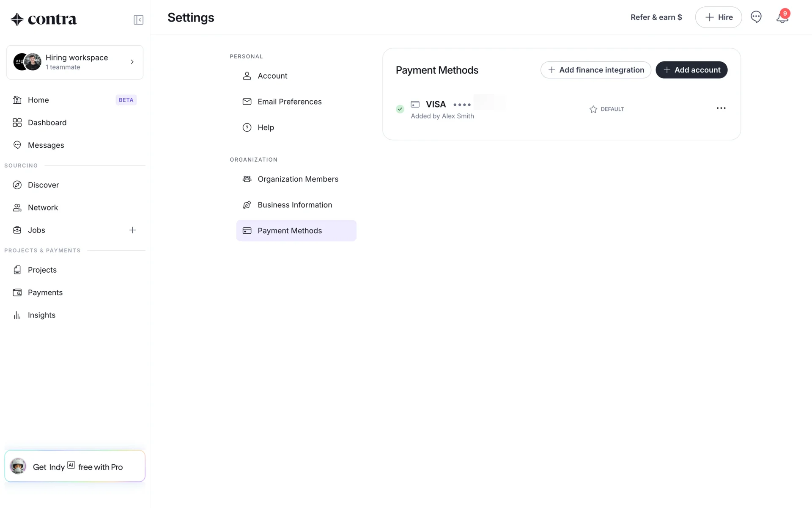Screen dimensions: 812x508
Task: Click the Contra logo
Action: pyautogui.click(x=44, y=19)
